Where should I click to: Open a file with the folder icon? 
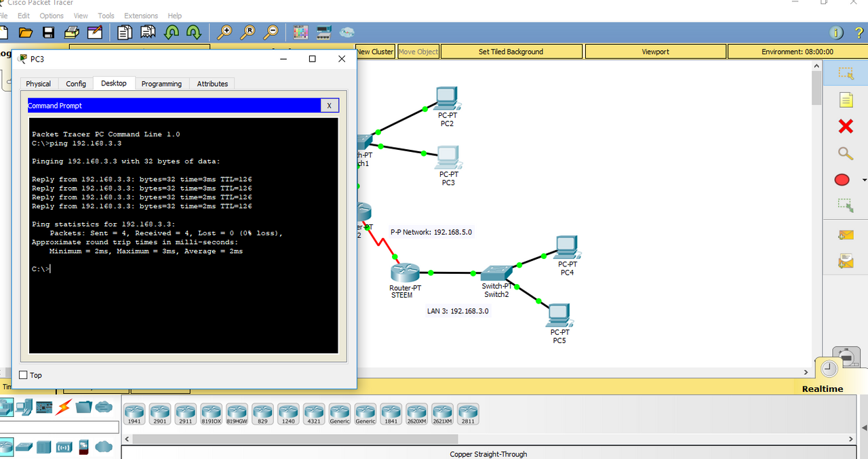point(26,32)
